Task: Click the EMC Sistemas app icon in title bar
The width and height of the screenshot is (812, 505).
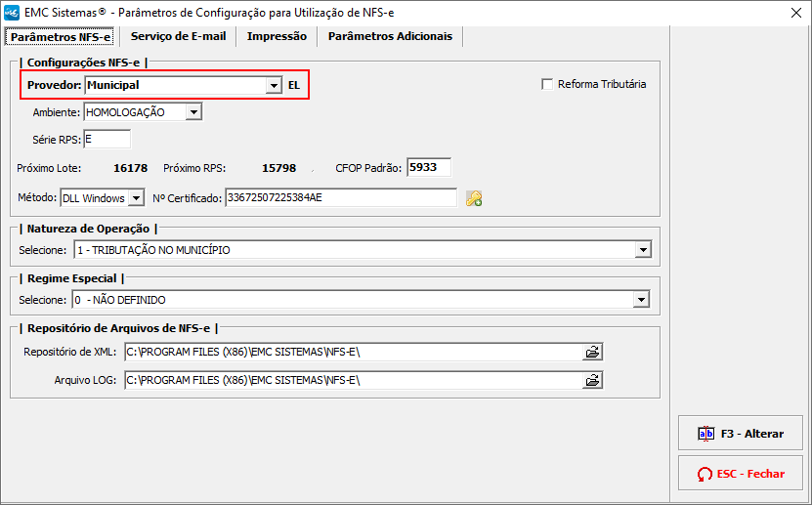Action: click(12, 13)
